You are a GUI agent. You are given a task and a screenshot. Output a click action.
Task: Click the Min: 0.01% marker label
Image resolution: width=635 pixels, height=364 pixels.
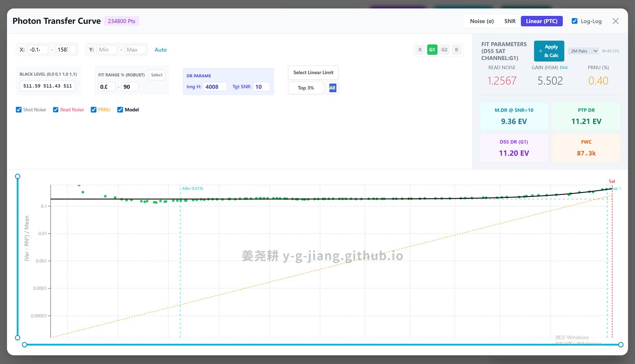[193, 189]
